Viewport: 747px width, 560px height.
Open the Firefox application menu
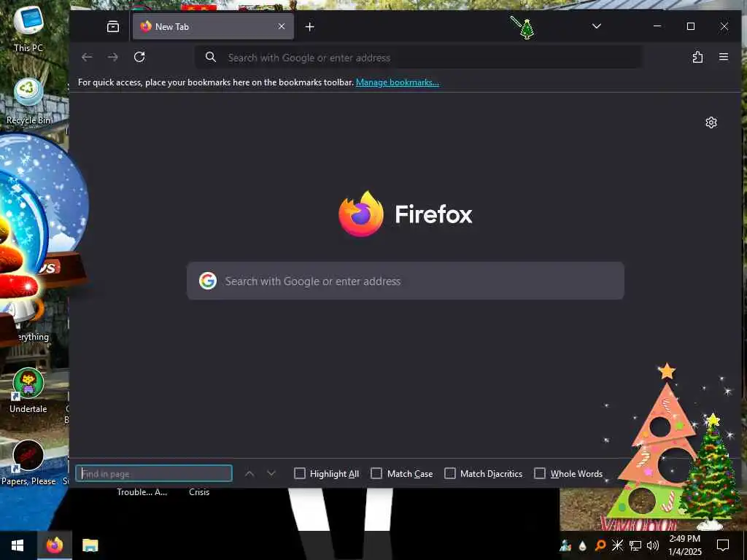[x=723, y=57]
